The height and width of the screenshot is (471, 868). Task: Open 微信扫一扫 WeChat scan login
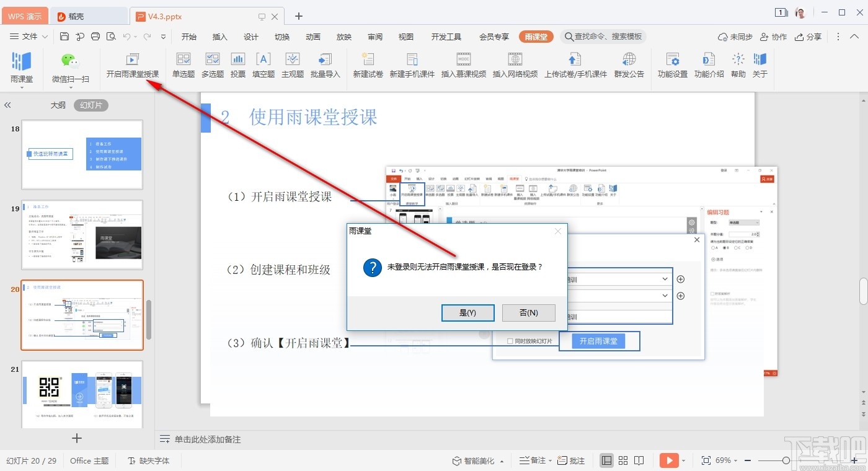pyautogui.click(x=71, y=67)
